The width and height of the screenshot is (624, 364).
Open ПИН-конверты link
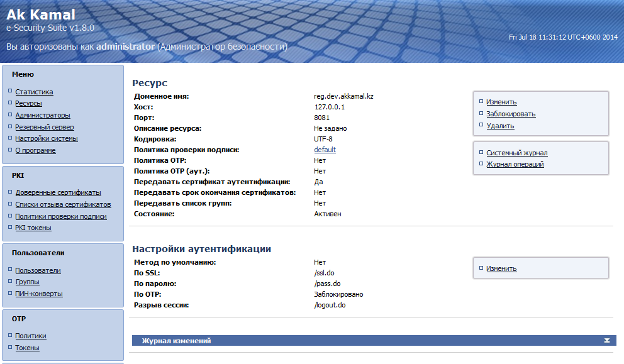point(39,294)
